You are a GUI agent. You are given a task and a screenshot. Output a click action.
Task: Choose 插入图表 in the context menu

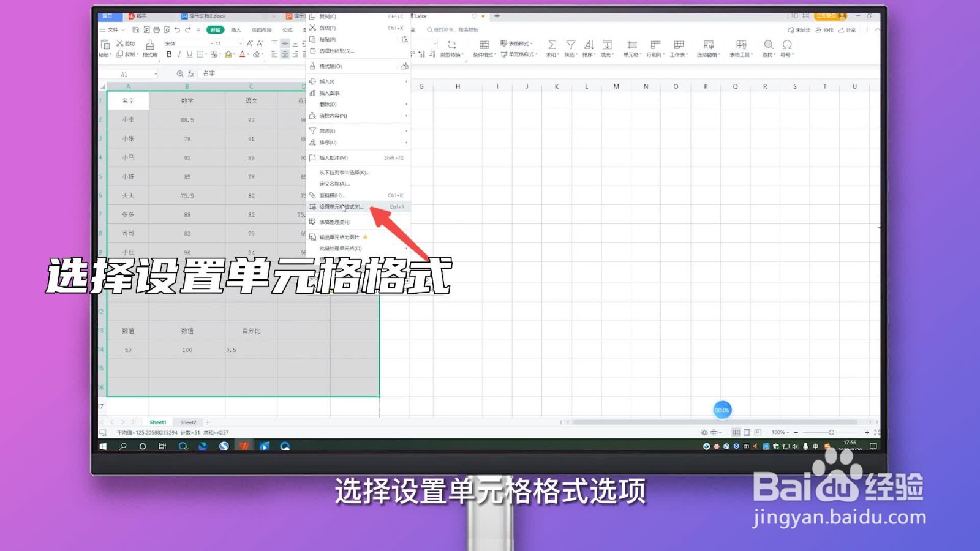pyautogui.click(x=358, y=93)
